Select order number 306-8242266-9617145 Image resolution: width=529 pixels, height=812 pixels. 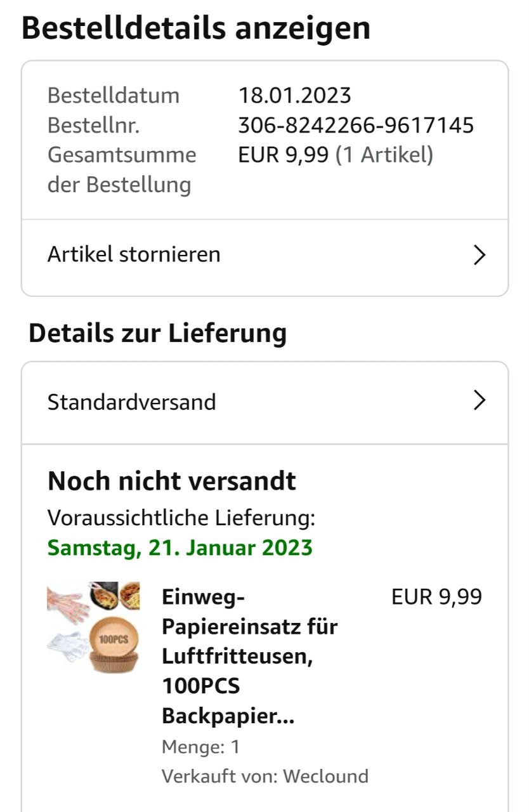pos(356,126)
